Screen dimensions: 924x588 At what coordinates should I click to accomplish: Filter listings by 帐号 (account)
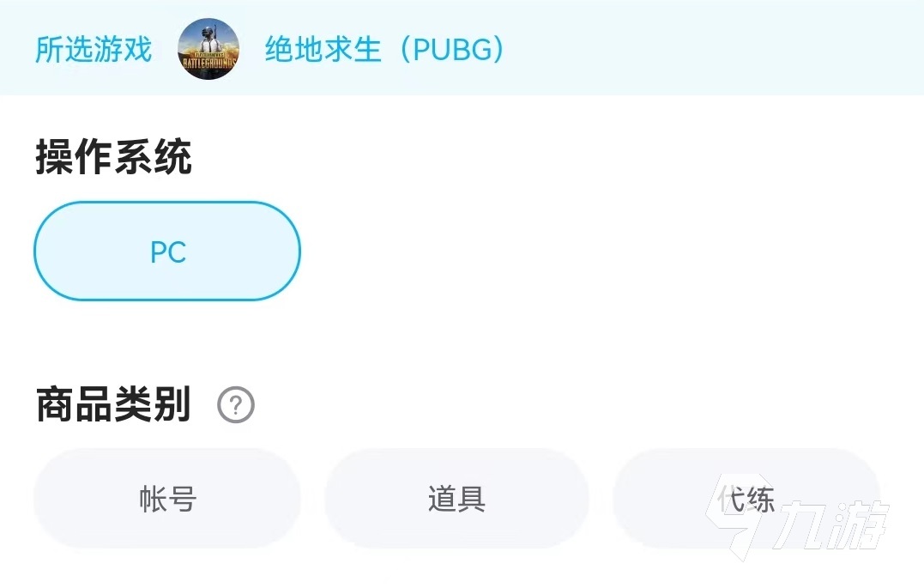click(167, 499)
